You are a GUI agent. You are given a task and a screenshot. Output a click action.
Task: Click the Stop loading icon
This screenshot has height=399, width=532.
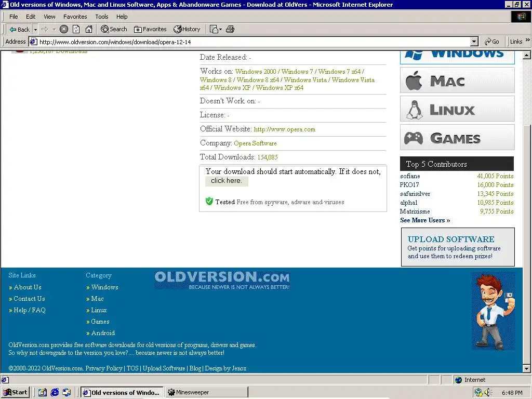click(x=64, y=30)
